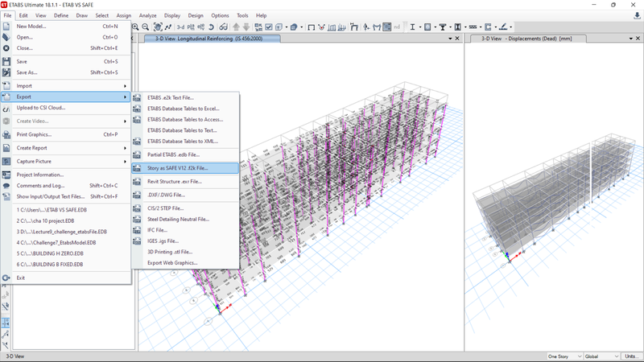
Task: Click the Rotate 3D View icon
Action: point(211,27)
